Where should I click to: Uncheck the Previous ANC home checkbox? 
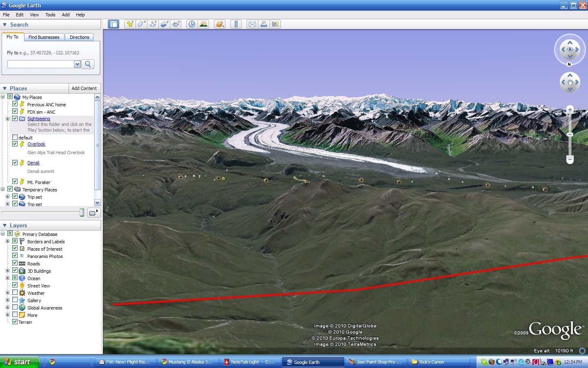click(x=15, y=104)
